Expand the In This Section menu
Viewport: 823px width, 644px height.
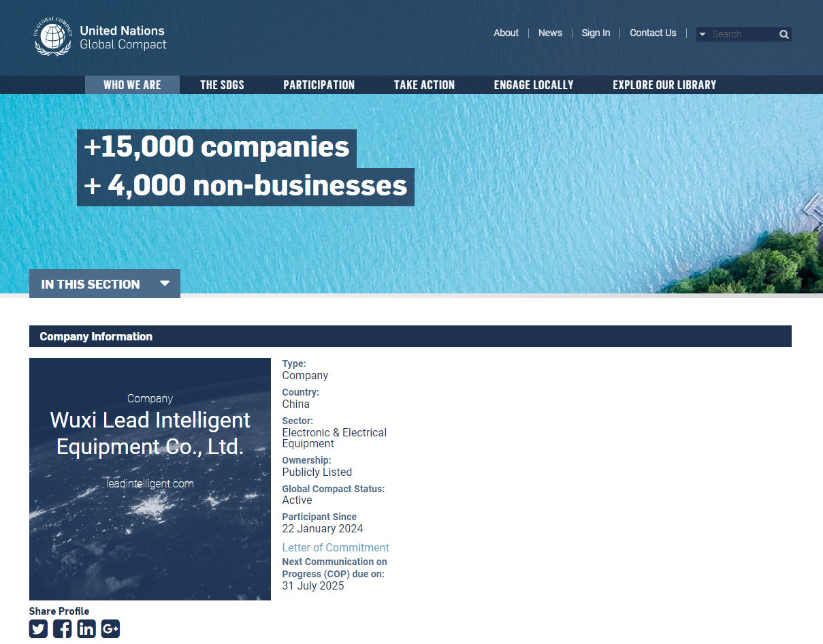[x=105, y=284]
